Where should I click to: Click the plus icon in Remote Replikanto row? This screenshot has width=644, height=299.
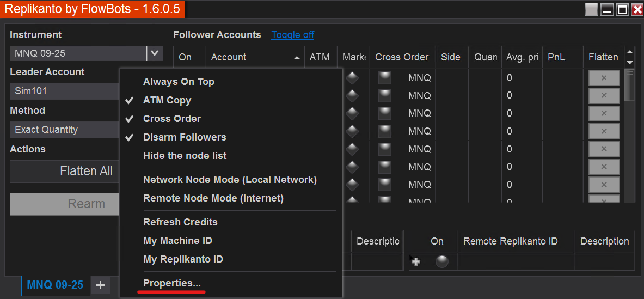pos(416,262)
